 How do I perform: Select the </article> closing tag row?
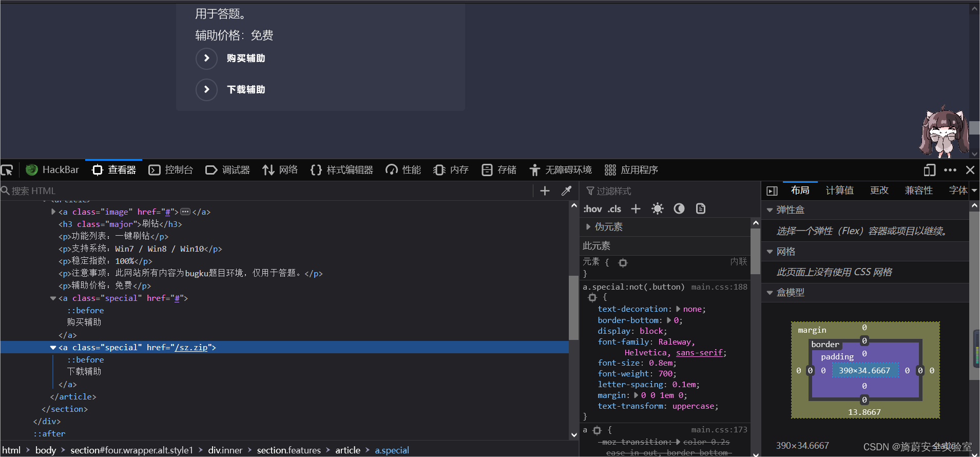pyautogui.click(x=73, y=397)
